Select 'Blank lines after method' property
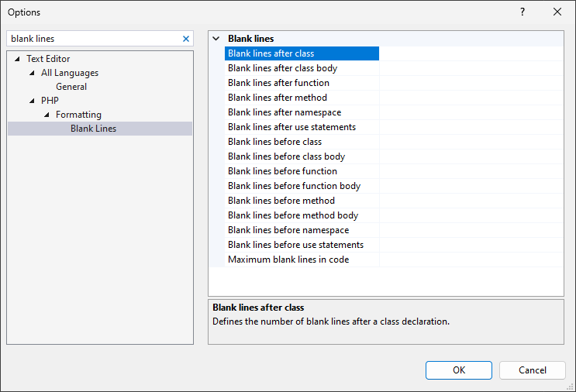This screenshot has width=576, height=392. (302, 98)
